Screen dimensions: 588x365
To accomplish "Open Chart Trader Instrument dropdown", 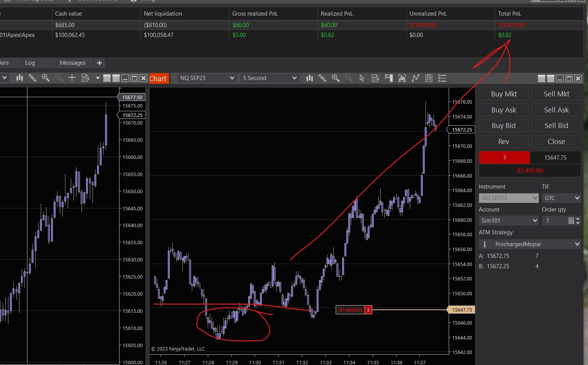I will coord(509,198).
